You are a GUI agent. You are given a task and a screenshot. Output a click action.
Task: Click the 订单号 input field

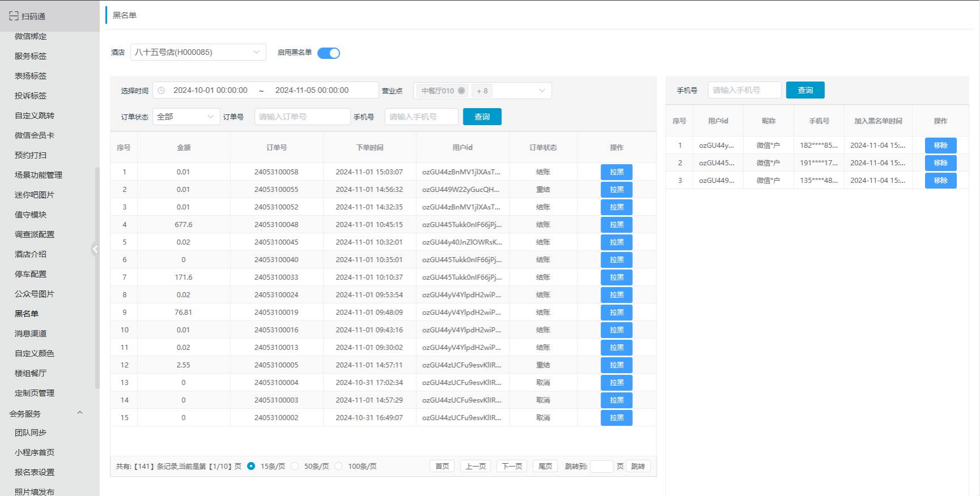pos(302,117)
